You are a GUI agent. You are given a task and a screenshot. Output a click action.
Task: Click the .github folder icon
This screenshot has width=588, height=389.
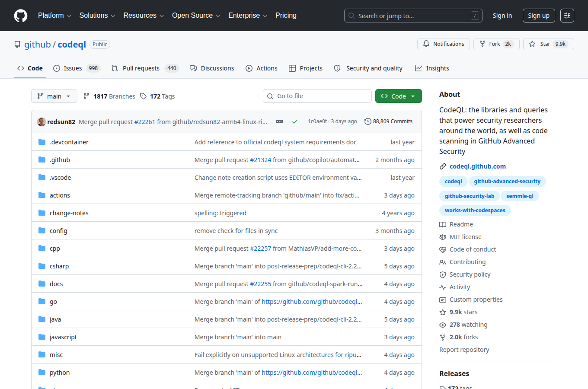pos(42,159)
